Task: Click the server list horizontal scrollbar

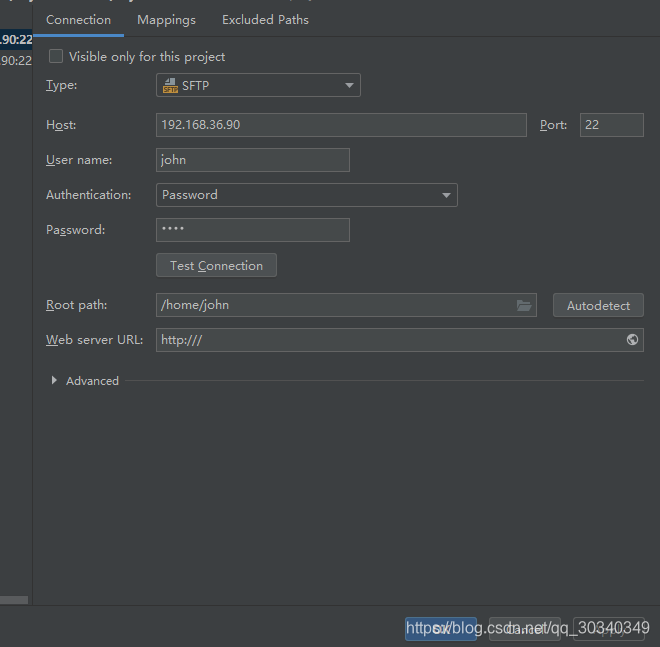Action: (14, 600)
